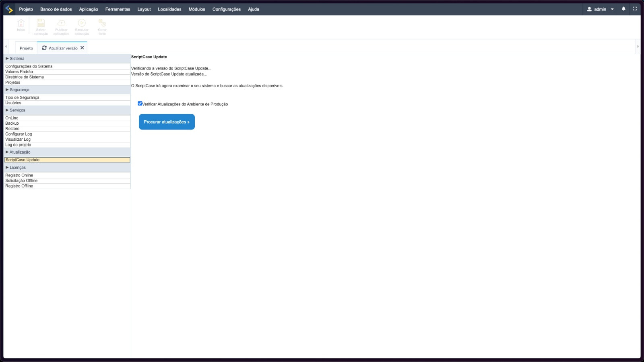Close the Atualizar versão tab
Image resolution: width=644 pixels, height=362 pixels.
[x=82, y=48]
